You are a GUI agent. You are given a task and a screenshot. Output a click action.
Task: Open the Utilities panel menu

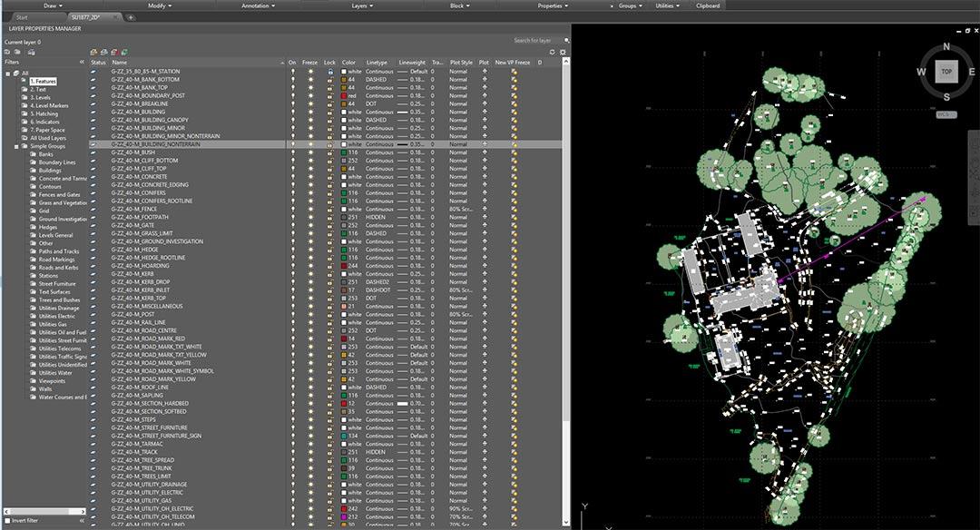668,5
